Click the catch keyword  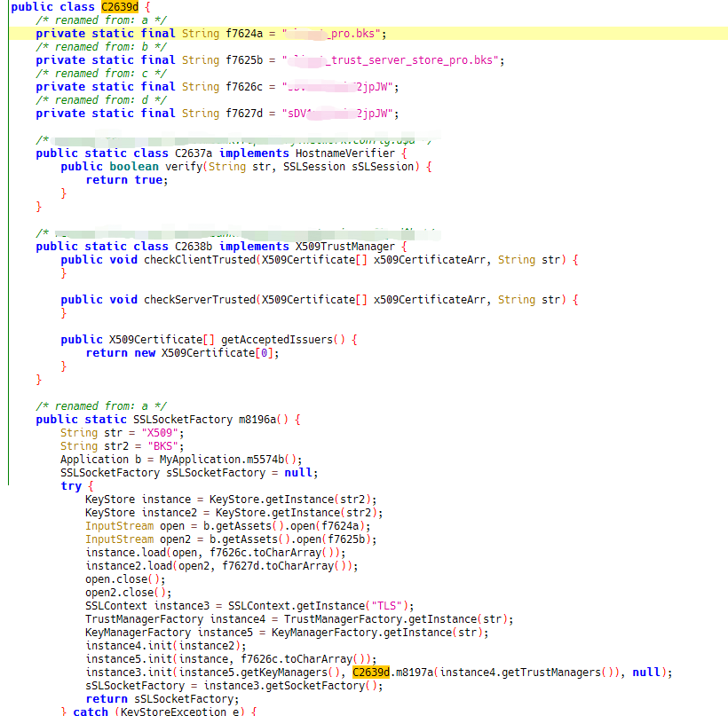point(91,712)
